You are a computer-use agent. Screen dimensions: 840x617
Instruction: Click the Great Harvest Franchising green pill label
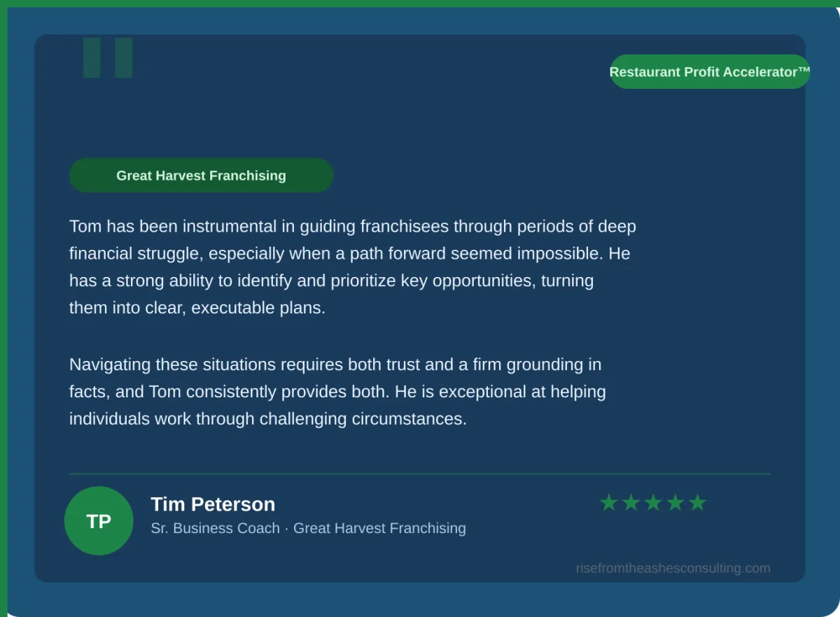(x=201, y=176)
